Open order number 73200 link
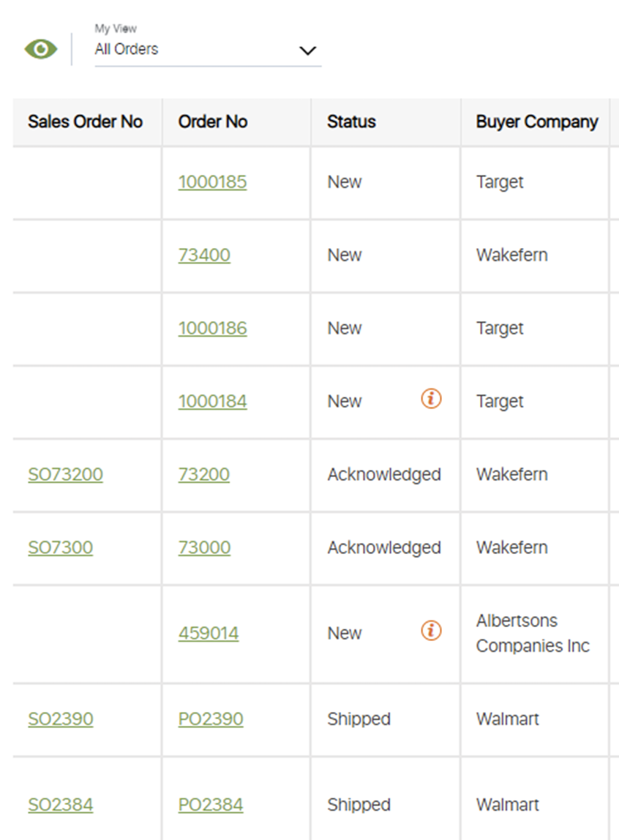Viewport: 619px width, 840px height. [204, 475]
